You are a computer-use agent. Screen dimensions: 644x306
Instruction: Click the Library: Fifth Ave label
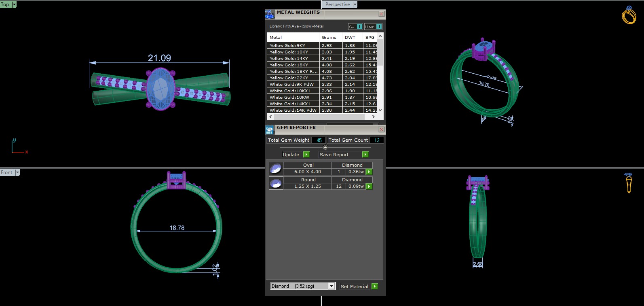click(x=296, y=26)
